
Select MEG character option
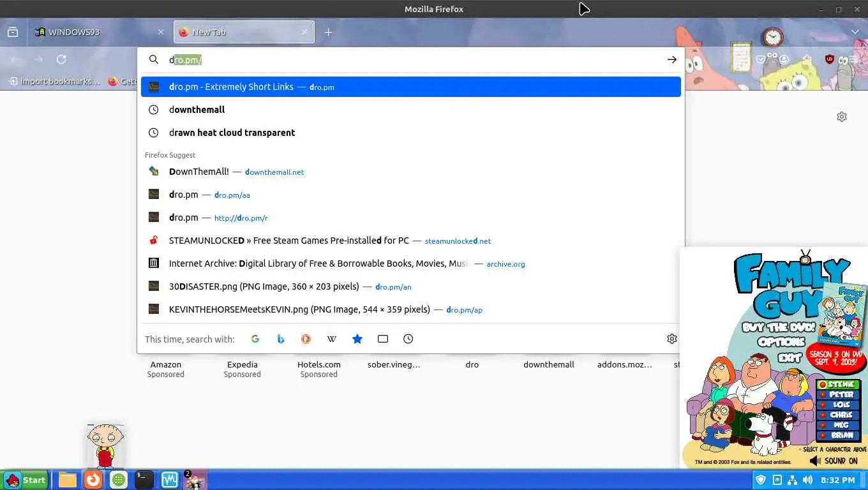pos(839,426)
